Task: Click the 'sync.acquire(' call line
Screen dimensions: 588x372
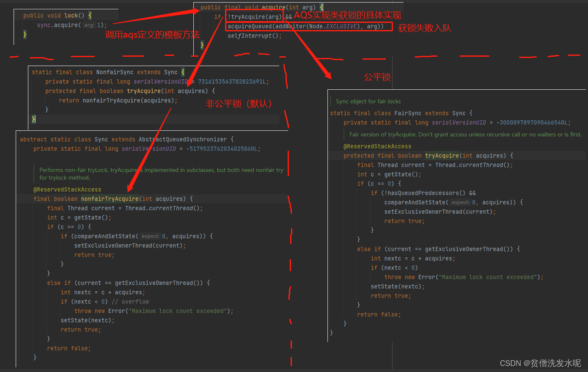Action: 72,25
